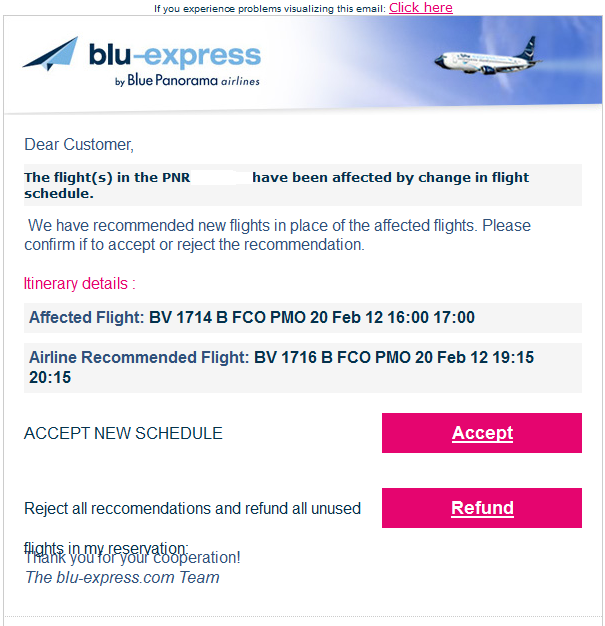The image size is (605, 626).
Task: Select the Airline Recommended Flight BV 1716 row
Action: point(303,368)
